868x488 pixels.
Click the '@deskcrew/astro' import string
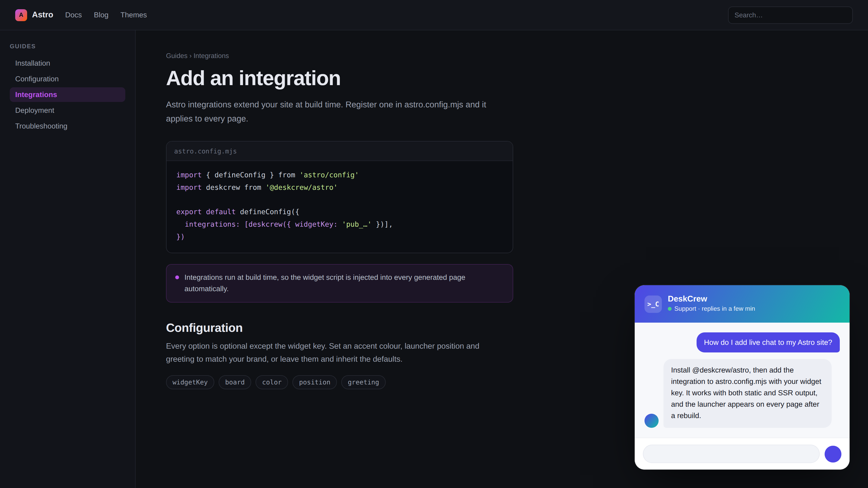[x=302, y=187]
